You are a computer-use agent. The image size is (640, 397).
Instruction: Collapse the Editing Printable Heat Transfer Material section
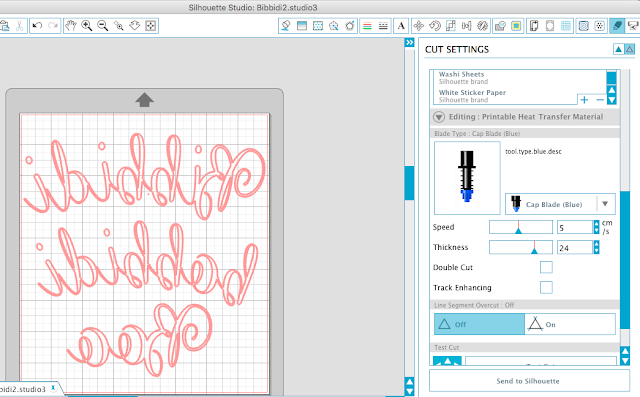[x=439, y=117]
